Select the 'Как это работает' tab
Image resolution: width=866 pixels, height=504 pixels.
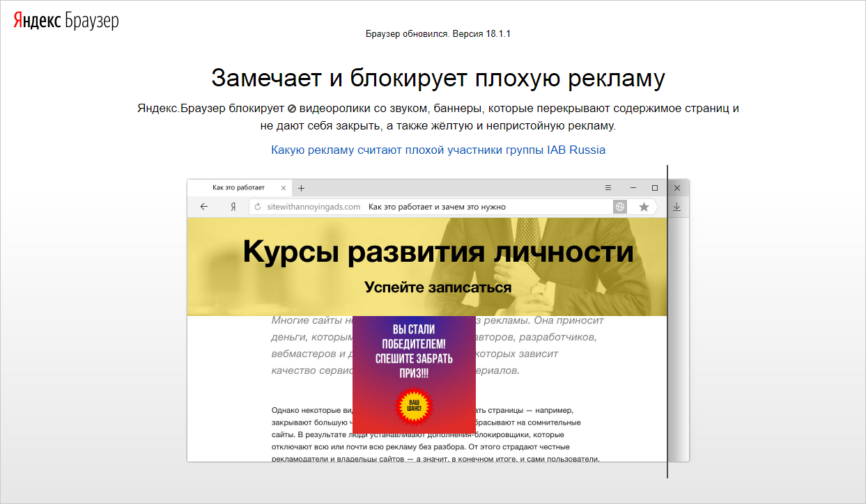(x=238, y=188)
